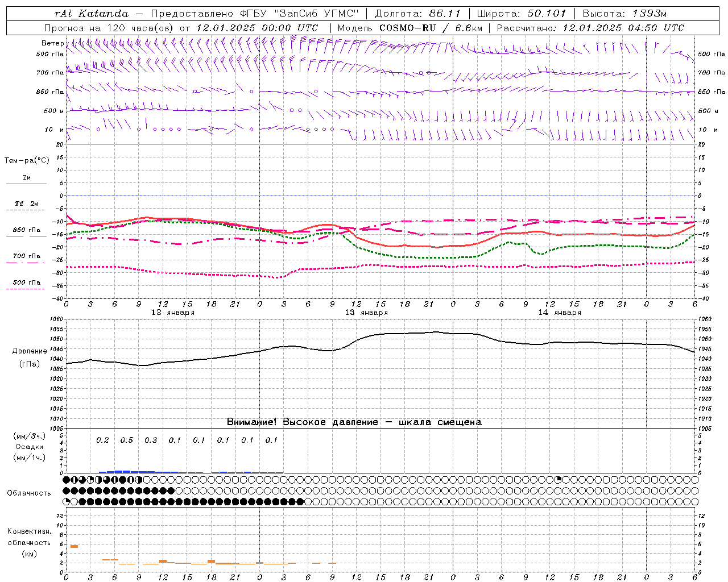
Task: Click dotted line sample under 500 гПа legend
Action: pos(26,289)
